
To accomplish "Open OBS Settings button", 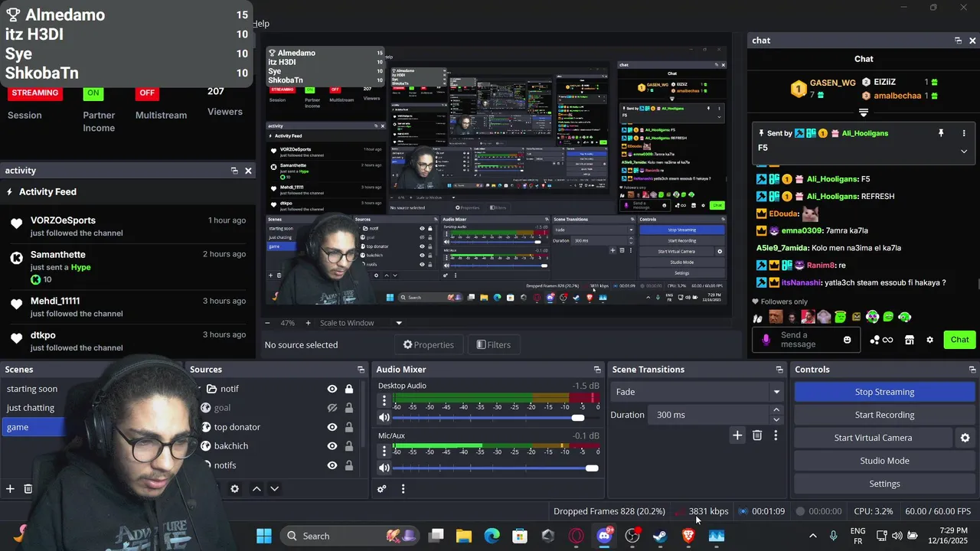I will pos(884,484).
